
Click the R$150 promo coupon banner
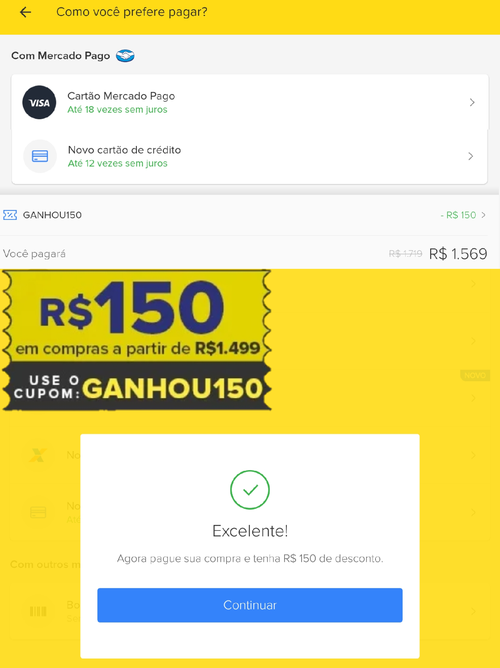point(137,340)
